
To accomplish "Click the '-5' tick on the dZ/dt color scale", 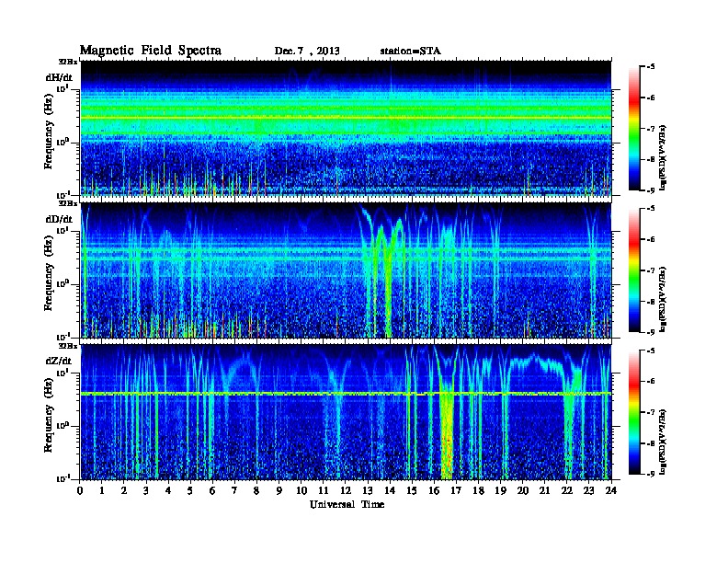I will (x=651, y=350).
